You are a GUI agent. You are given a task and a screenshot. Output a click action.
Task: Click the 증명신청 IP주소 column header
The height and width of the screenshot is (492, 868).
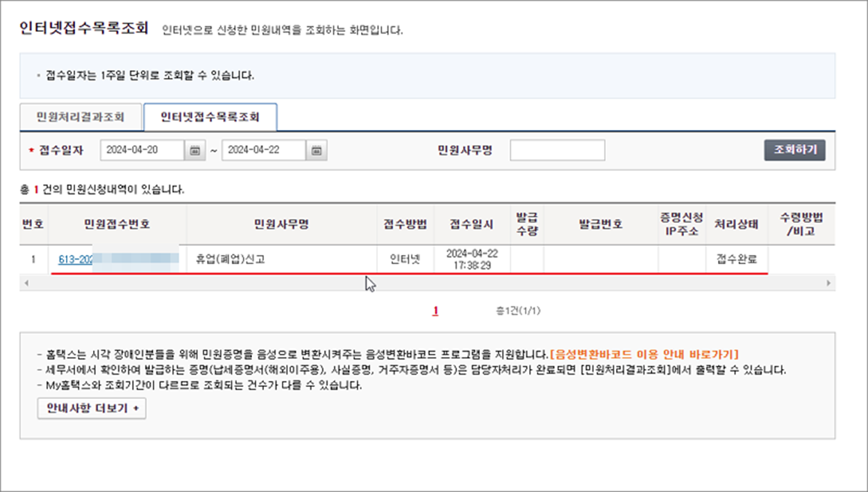click(x=681, y=224)
